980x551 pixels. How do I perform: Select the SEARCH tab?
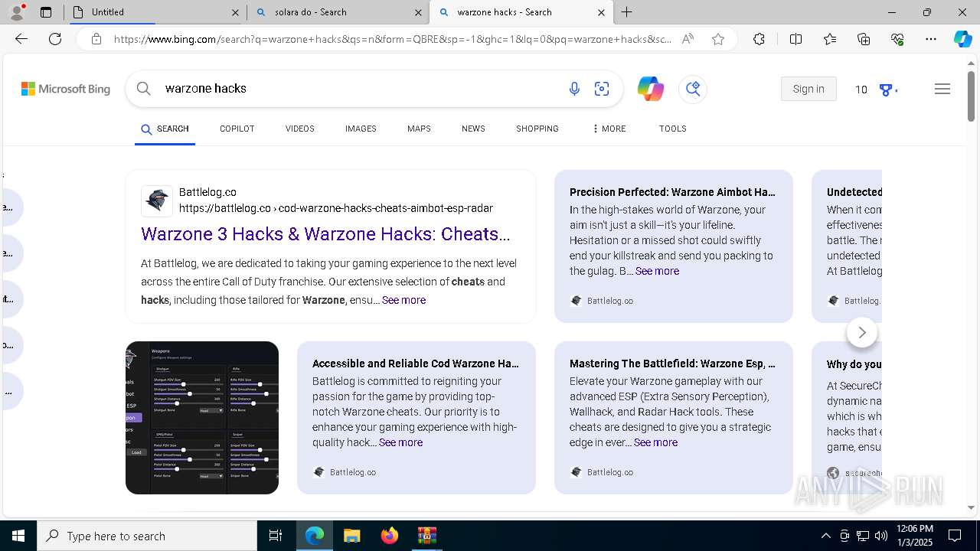click(x=165, y=129)
